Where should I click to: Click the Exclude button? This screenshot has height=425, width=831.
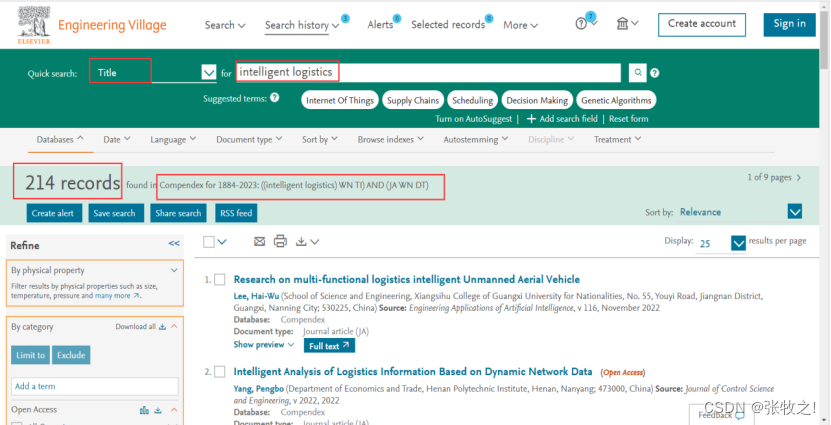click(x=71, y=355)
